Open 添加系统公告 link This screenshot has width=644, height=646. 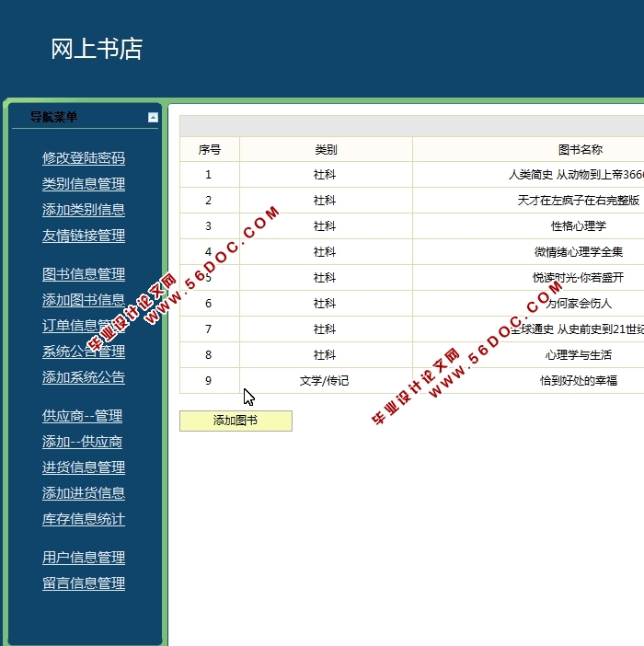[x=84, y=377]
